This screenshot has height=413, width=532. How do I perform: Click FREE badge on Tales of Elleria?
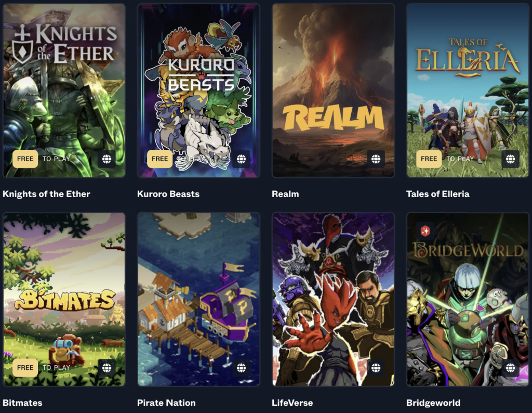pos(429,159)
